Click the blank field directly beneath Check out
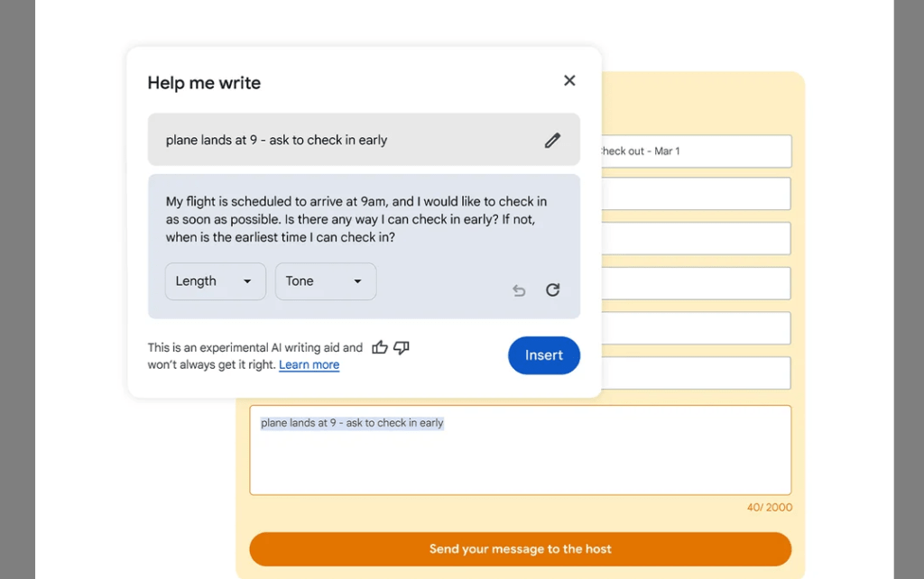This screenshot has width=924, height=579. [696, 194]
